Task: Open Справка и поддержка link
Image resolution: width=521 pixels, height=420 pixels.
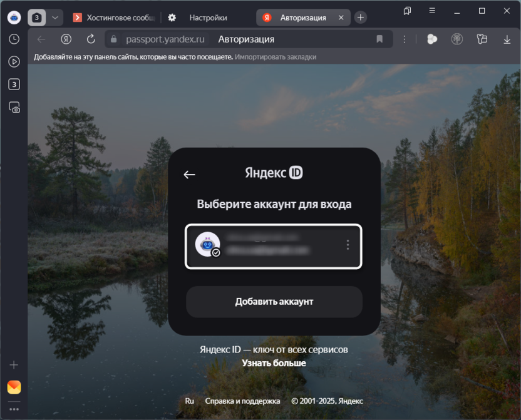Action: [x=242, y=401]
